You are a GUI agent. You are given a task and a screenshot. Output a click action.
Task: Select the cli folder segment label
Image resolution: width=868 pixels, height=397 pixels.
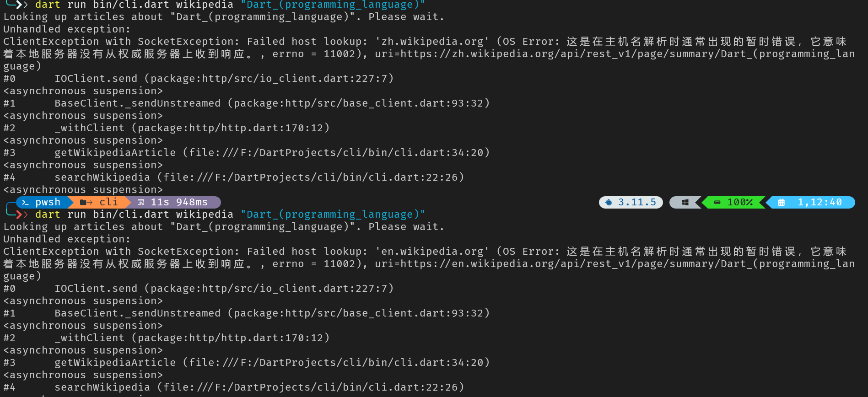[108, 202]
